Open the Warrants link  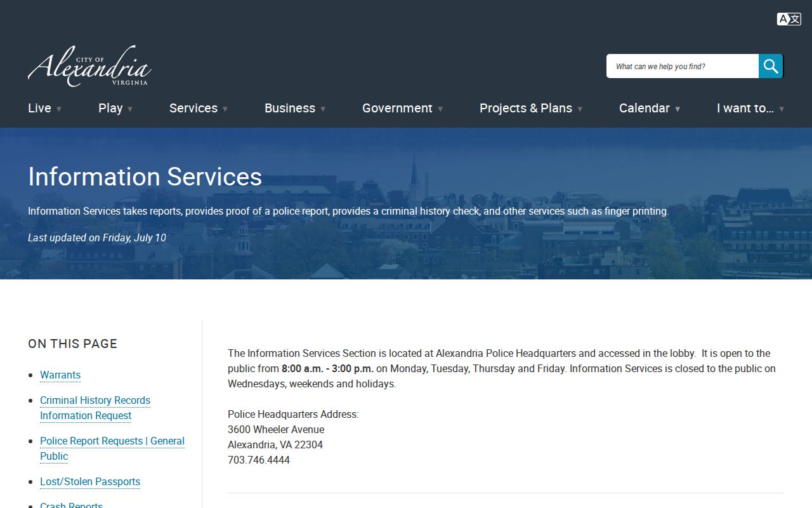click(60, 375)
